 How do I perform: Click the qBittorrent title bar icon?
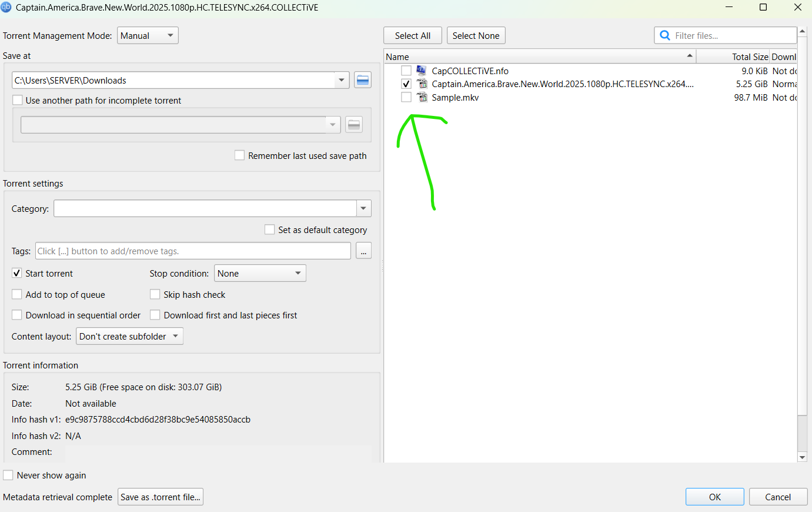(6, 7)
